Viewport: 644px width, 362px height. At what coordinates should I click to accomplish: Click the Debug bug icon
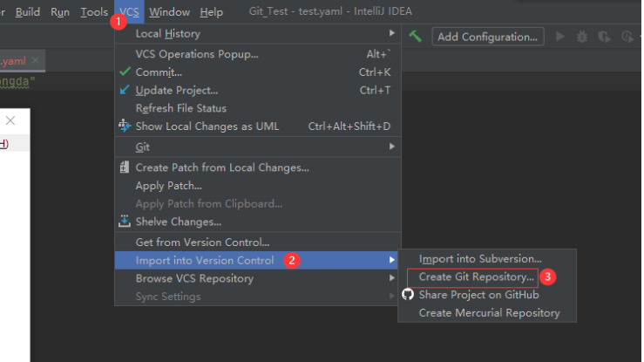(581, 37)
